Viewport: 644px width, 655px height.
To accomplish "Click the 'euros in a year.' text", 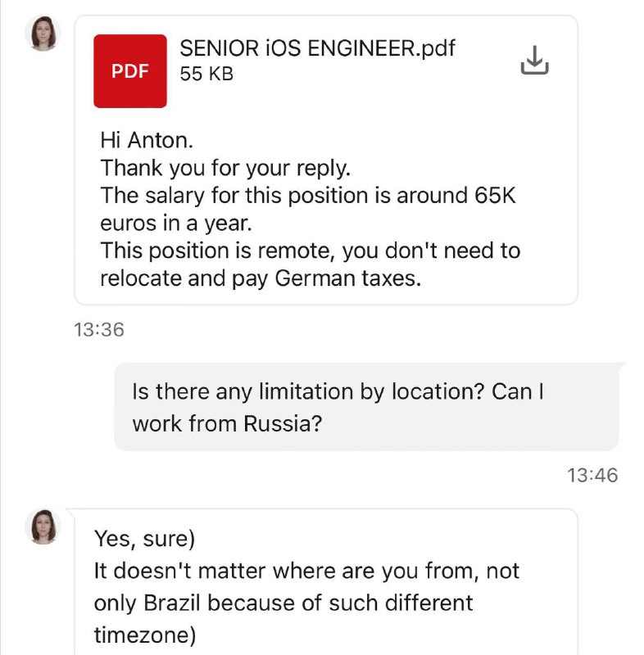I will click(x=176, y=223).
